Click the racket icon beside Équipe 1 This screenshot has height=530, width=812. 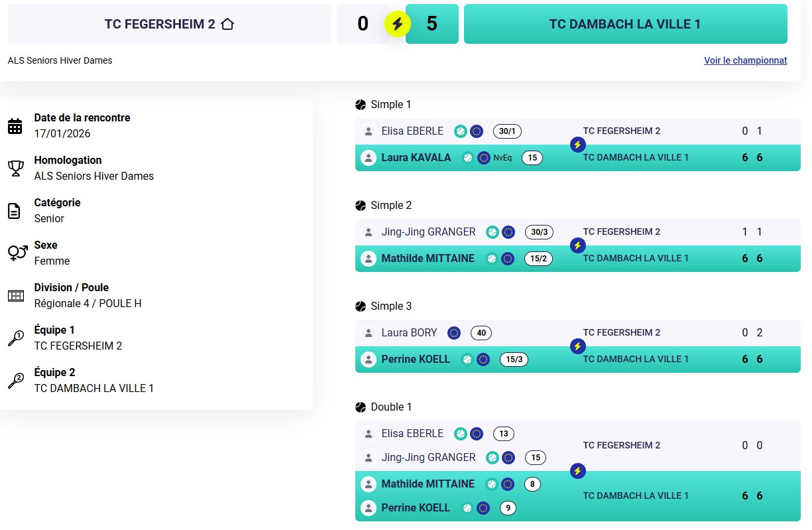[x=15, y=338]
